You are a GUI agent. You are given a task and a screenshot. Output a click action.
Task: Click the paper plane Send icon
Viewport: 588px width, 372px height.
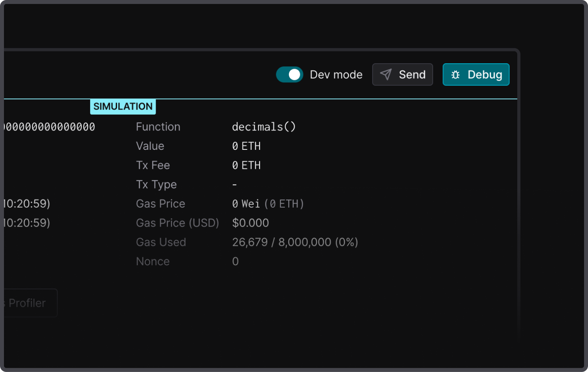[386, 75]
